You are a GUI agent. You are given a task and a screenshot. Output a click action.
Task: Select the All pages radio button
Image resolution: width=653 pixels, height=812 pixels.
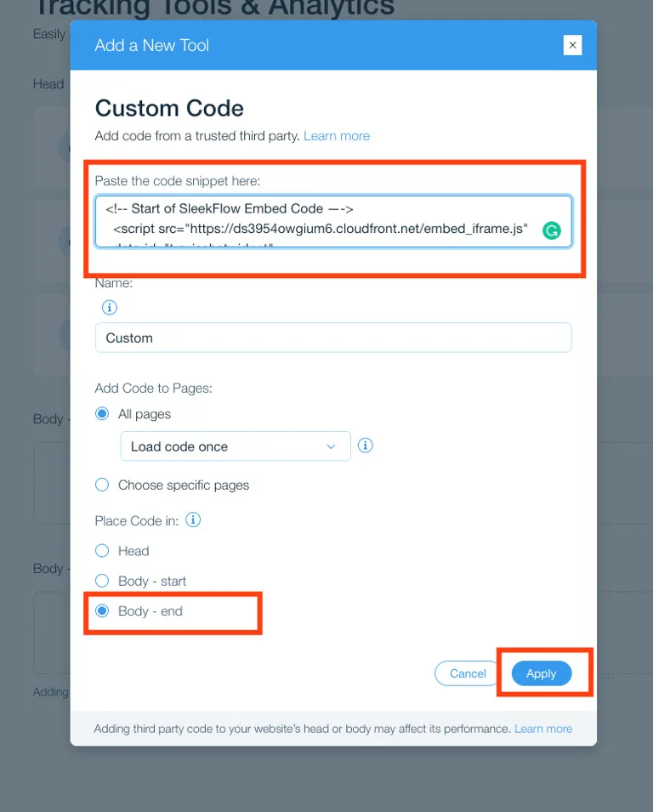click(102, 413)
